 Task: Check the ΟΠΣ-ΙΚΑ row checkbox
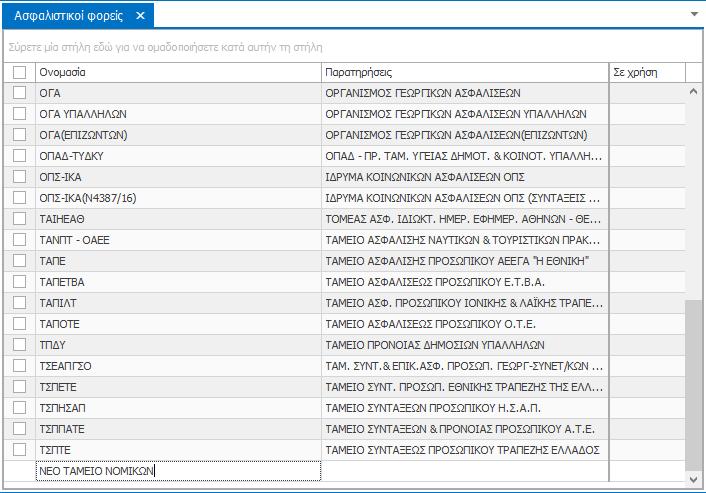pyautogui.click(x=19, y=177)
